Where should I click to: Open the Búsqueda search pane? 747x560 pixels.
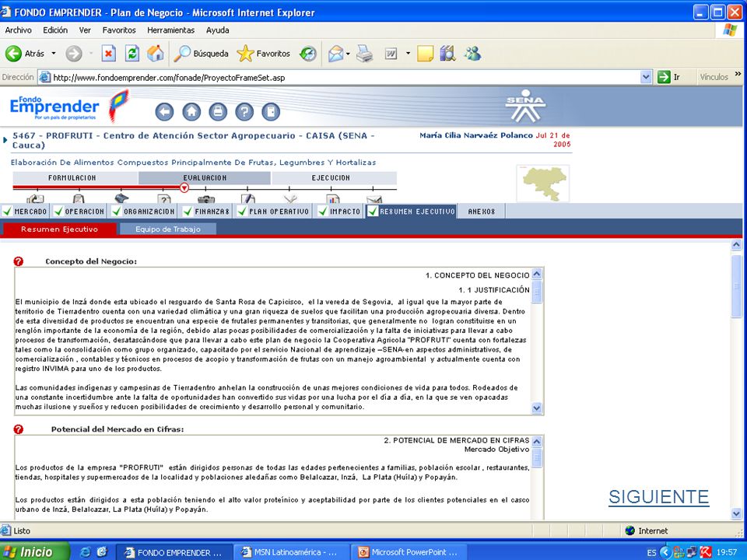[201, 54]
